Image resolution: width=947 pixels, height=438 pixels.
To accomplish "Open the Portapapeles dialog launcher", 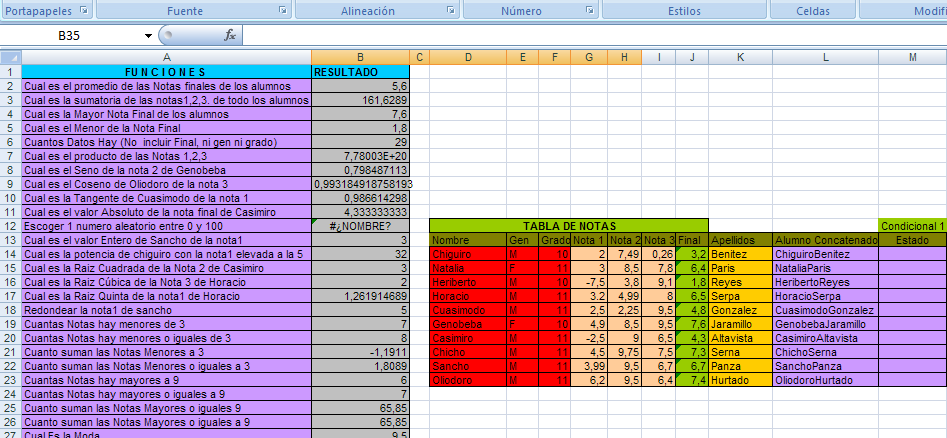I will (x=83, y=9).
